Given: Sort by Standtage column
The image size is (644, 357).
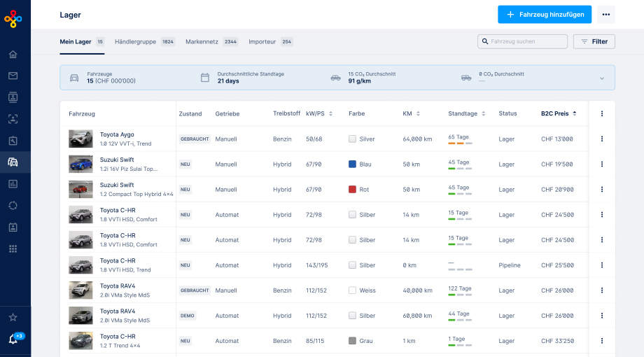Looking at the screenshot, I should [x=484, y=114].
